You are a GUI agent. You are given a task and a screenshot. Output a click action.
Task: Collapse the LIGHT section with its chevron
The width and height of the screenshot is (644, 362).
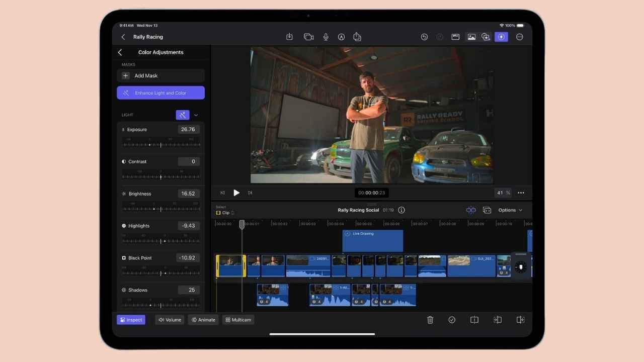(196, 115)
